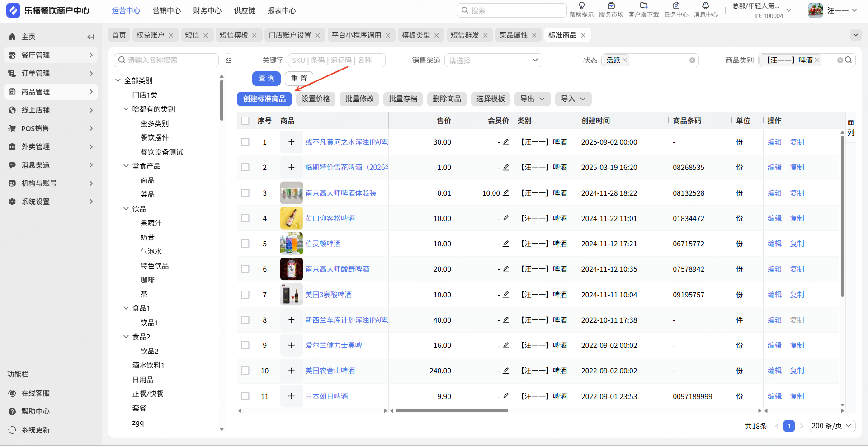Click the 重置 button
868x446 pixels.
299,79
